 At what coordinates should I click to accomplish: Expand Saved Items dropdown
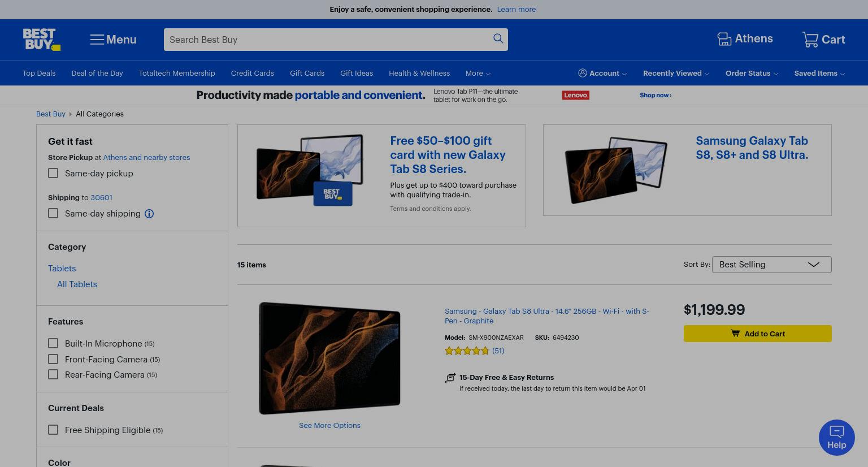pyautogui.click(x=819, y=73)
